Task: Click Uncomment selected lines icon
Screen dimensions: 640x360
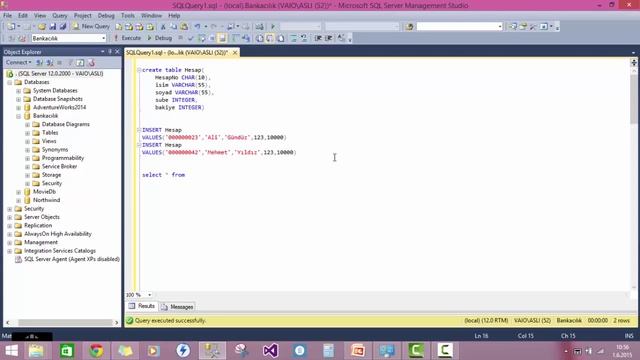Action: 304,38
